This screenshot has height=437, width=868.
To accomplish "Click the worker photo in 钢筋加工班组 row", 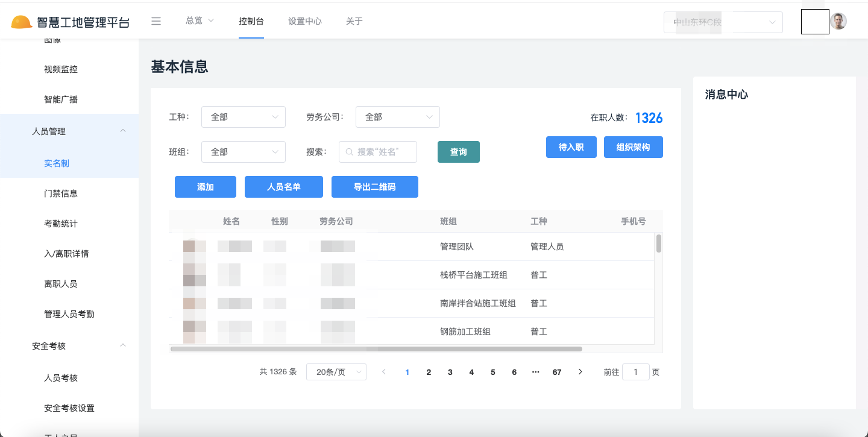I will coord(195,332).
